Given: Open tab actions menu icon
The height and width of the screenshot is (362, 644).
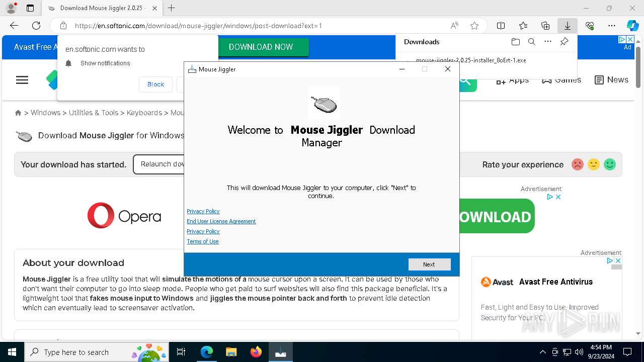Looking at the screenshot, I should pyautogui.click(x=30, y=8).
